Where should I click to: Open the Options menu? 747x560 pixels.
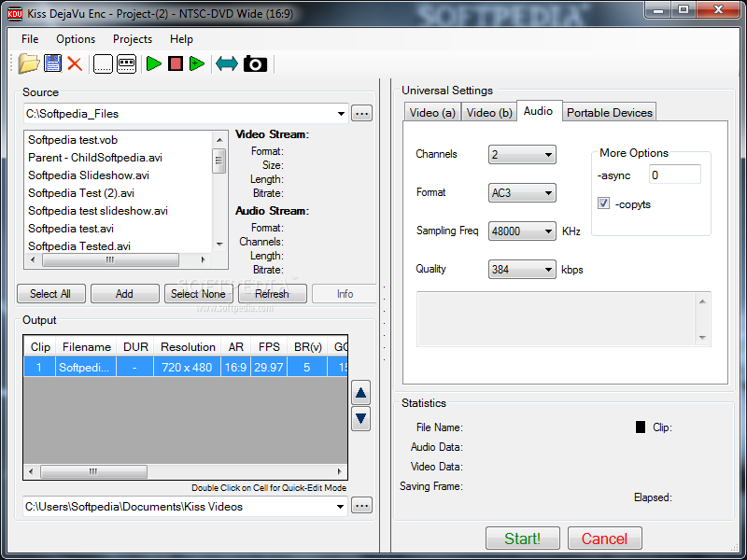(x=76, y=39)
